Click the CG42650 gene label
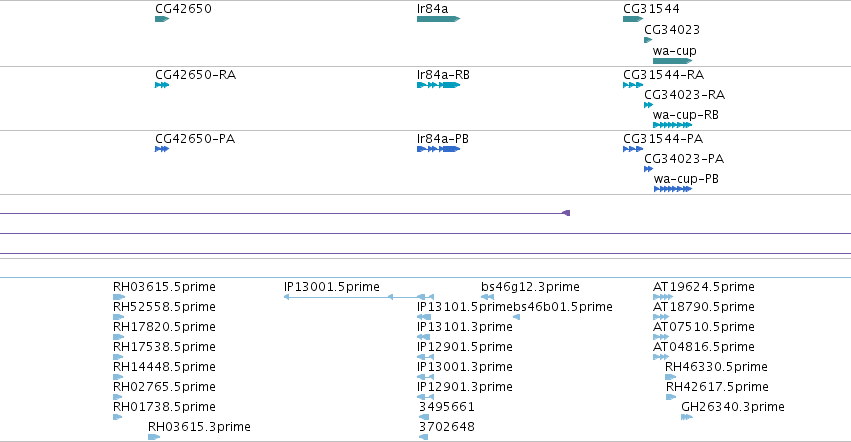Screen dimensions: 851x442 point(183,9)
